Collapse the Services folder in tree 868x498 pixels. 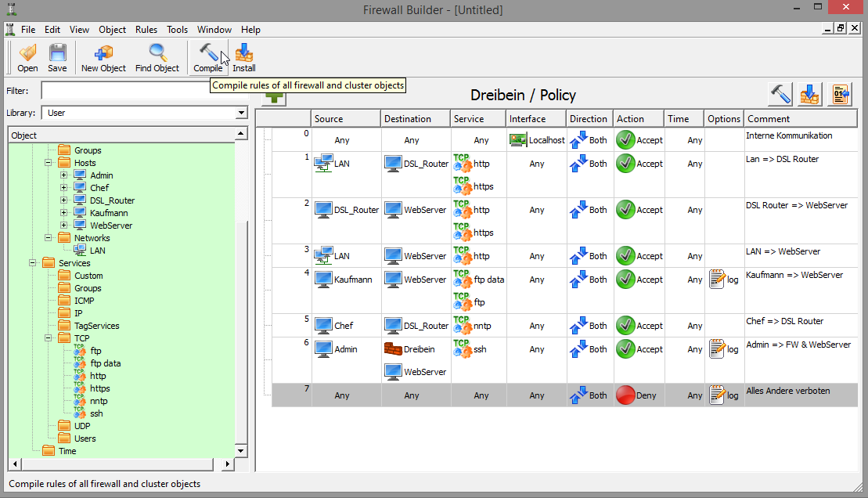point(33,263)
